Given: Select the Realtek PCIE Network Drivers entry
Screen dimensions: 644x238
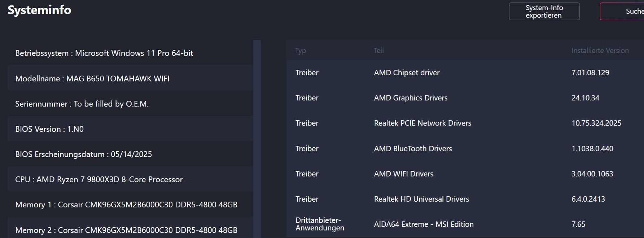Looking at the screenshot, I should (x=465, y=123).
